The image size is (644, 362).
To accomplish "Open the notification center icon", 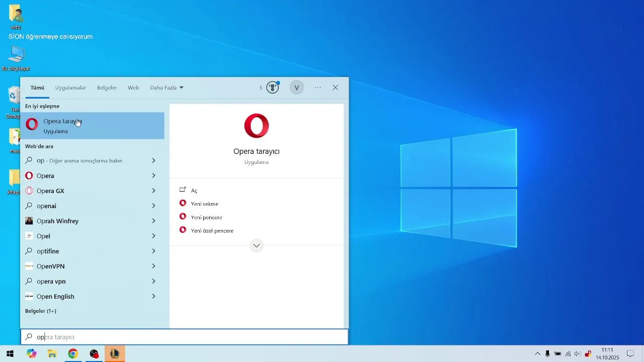I will (630, 354).
